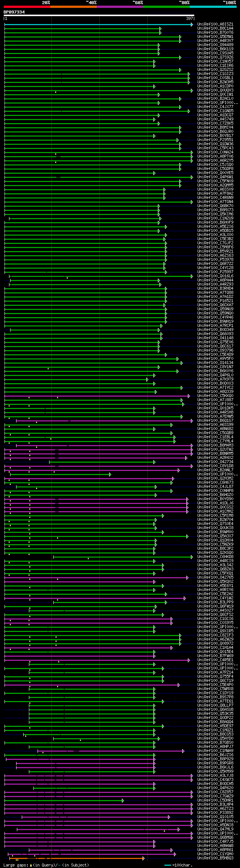Select the UniRef100_C1GND5 label
The width and height of the screenshot is (240, 868).
(x=215, y=111)
